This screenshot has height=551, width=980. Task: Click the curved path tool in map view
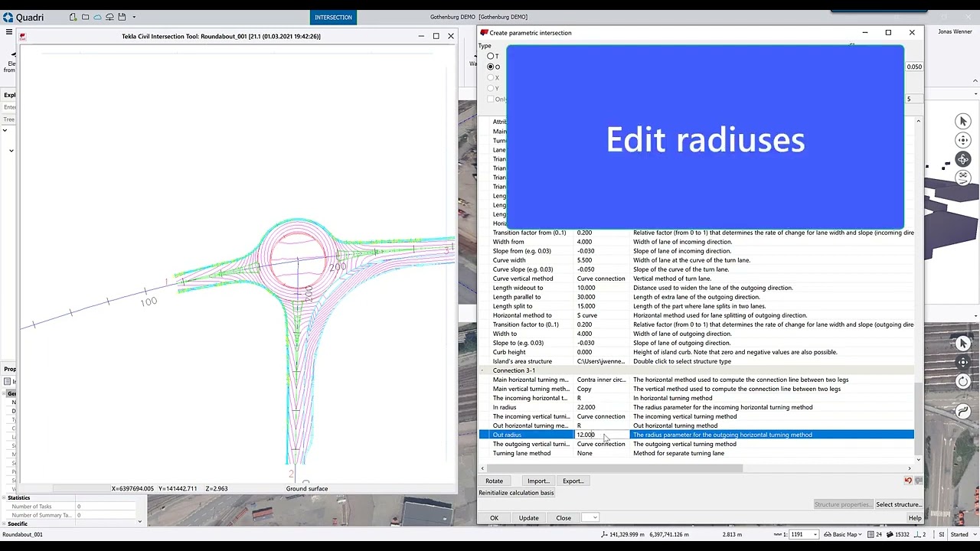pyautogui.click(x=963, y=411)
